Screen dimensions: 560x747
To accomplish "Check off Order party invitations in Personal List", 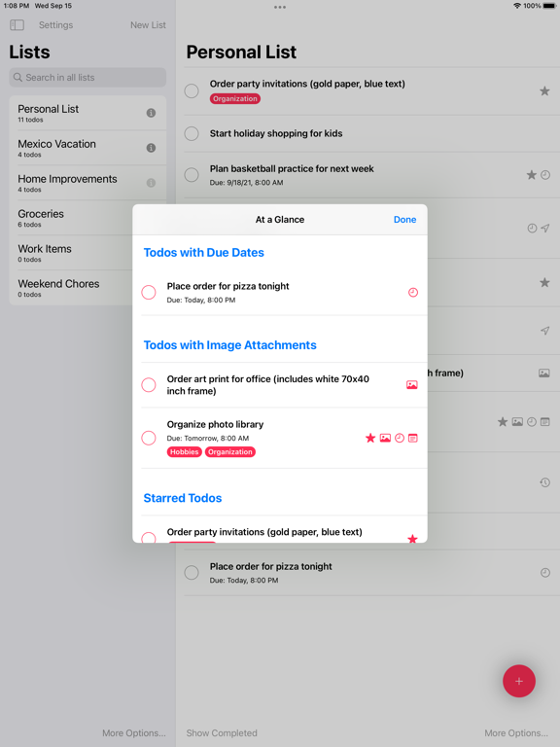I will click(192, 91).
